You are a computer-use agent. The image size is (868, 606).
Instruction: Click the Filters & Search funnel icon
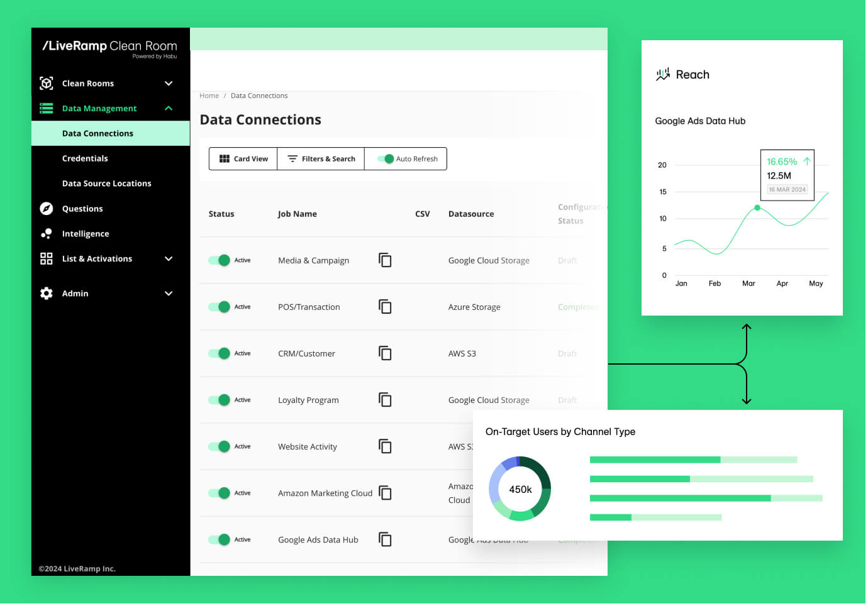(292, 159)
